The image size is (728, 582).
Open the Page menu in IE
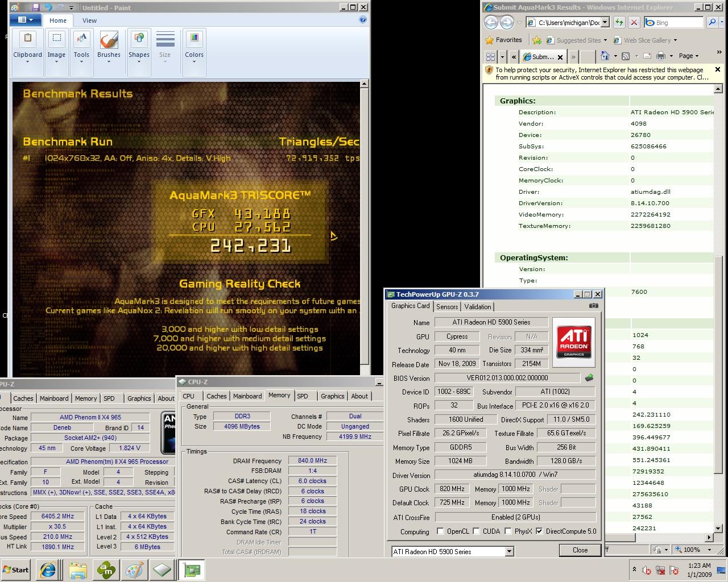tap(688, 56)
